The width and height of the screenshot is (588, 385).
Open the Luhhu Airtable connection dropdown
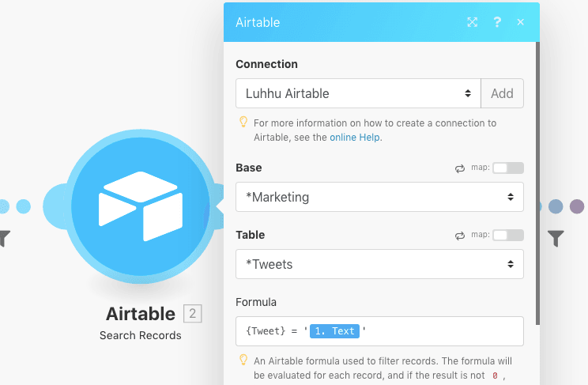[x=358, y=93]
